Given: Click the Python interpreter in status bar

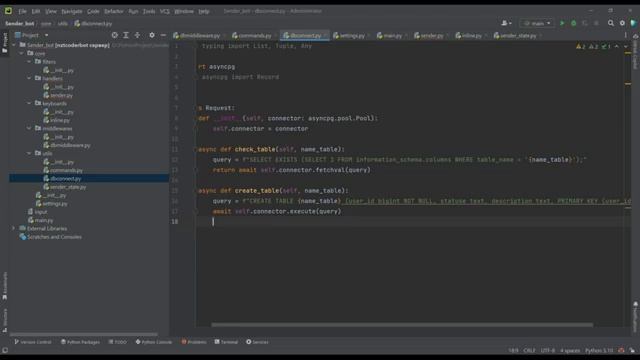Looking at the screenshot, I should point(599,351).
